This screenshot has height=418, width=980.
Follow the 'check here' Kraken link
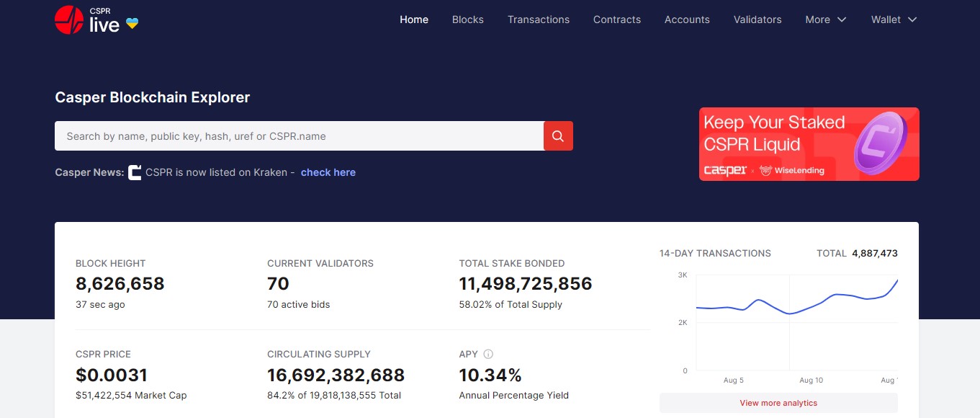click(328, 172)
